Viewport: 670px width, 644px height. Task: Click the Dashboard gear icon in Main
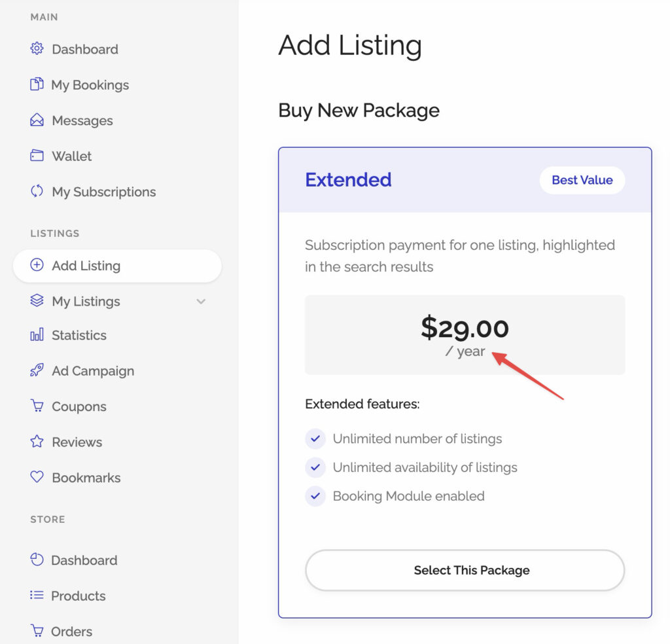pos(37,48)
